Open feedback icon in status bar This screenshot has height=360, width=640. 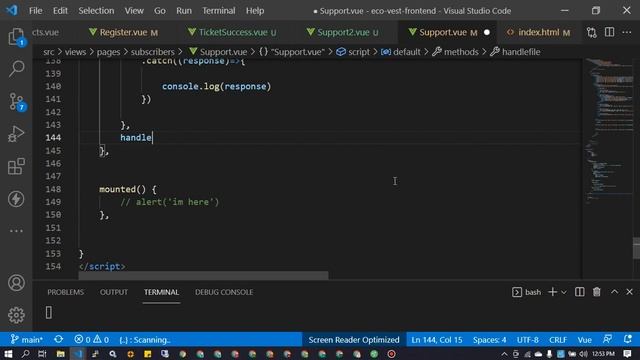tap(607, 339)
